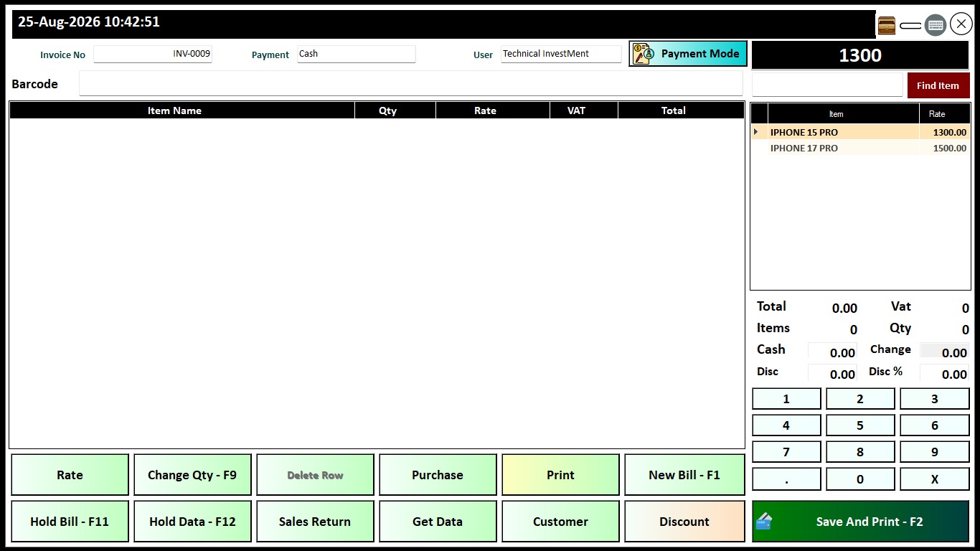Click the minimize bar icon

tap(910, 26)
